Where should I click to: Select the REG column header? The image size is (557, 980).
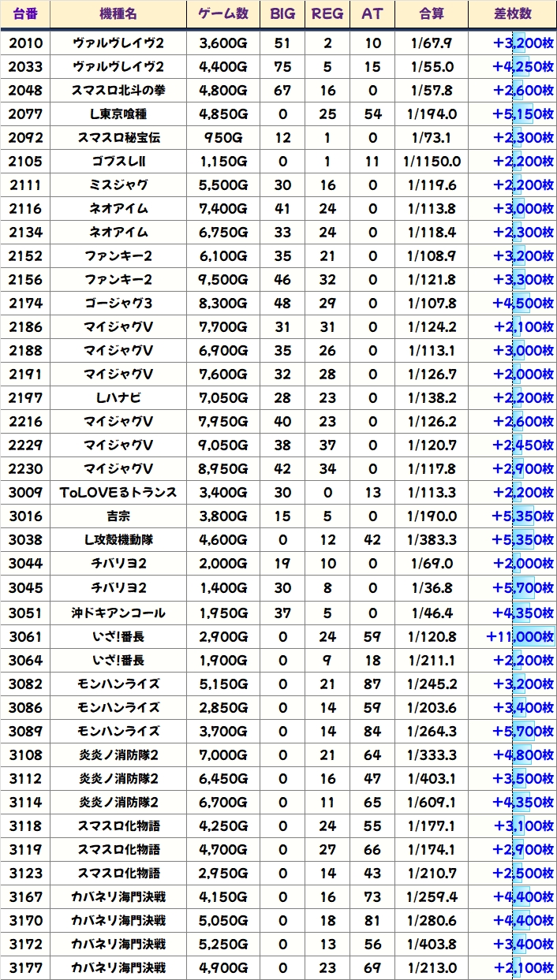tap(327, 14)
